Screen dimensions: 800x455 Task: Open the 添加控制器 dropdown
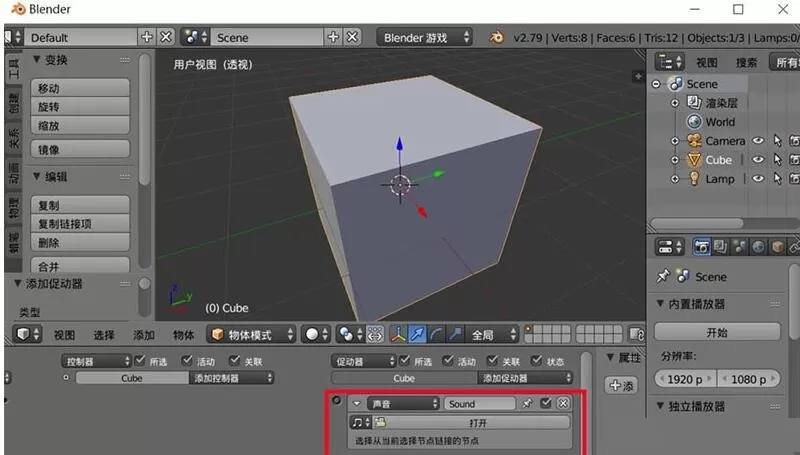[x=232, y=378]
